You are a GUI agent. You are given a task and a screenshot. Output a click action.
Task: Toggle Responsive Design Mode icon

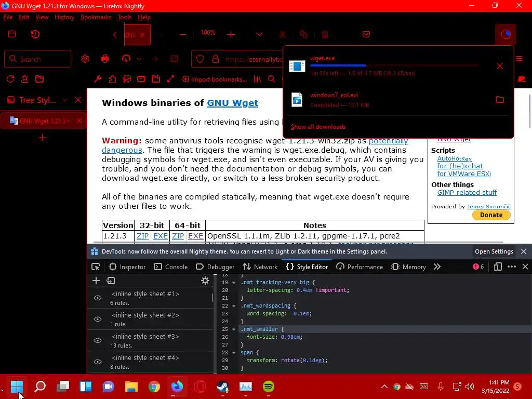(497, 267)
